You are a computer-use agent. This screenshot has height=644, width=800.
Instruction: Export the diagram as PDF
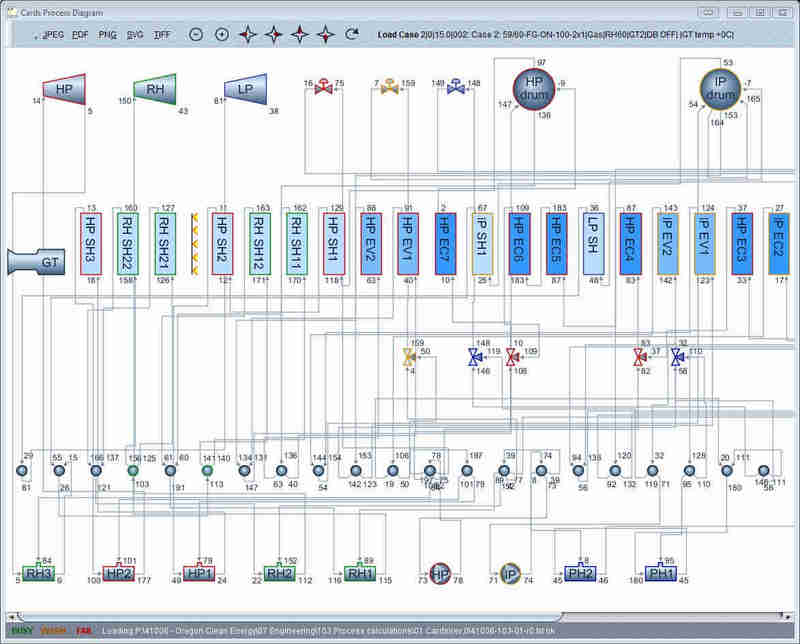(80, 35)
